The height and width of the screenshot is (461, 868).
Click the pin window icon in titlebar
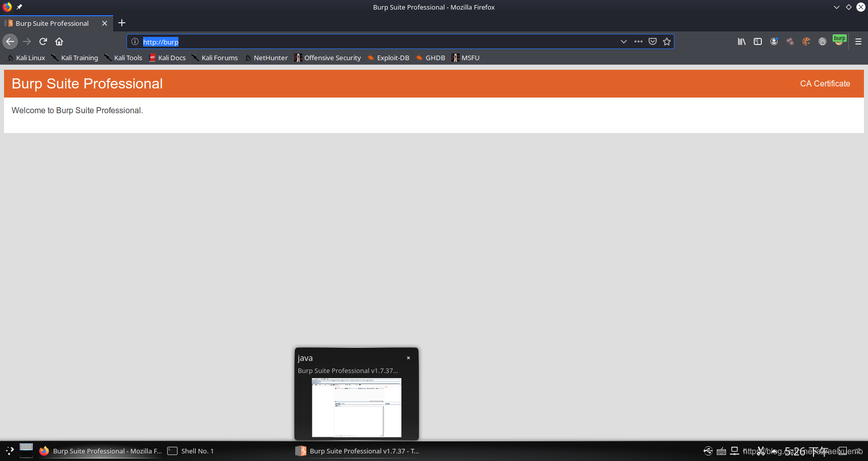(19, 7)
